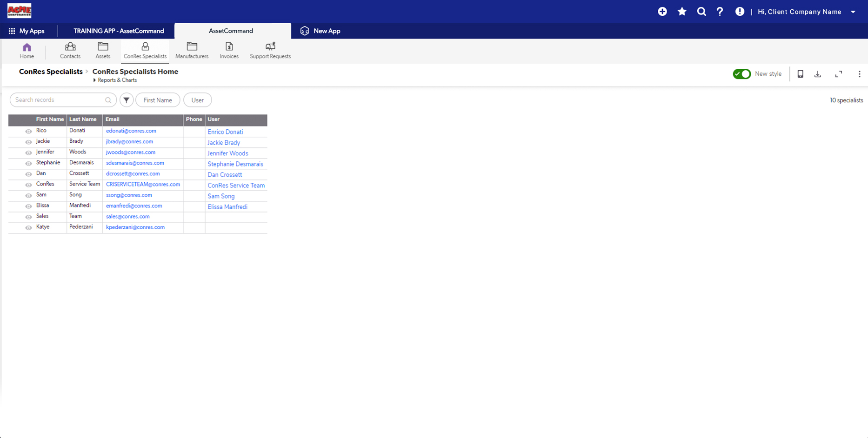Click the New App cube icon

click(x=305, y=31)
